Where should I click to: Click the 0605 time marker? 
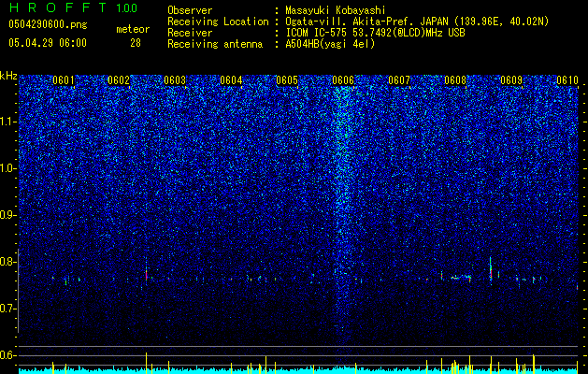pyautogui.click(x=287, y=80)
